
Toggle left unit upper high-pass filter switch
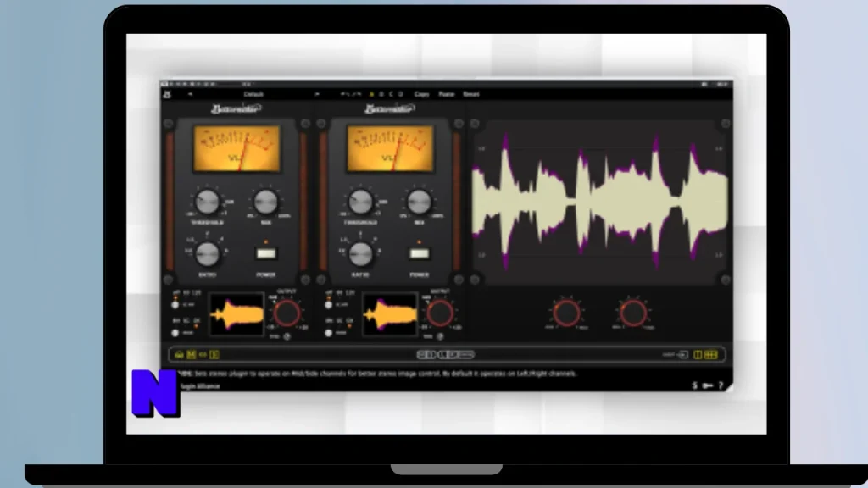(x=175, y=305)
